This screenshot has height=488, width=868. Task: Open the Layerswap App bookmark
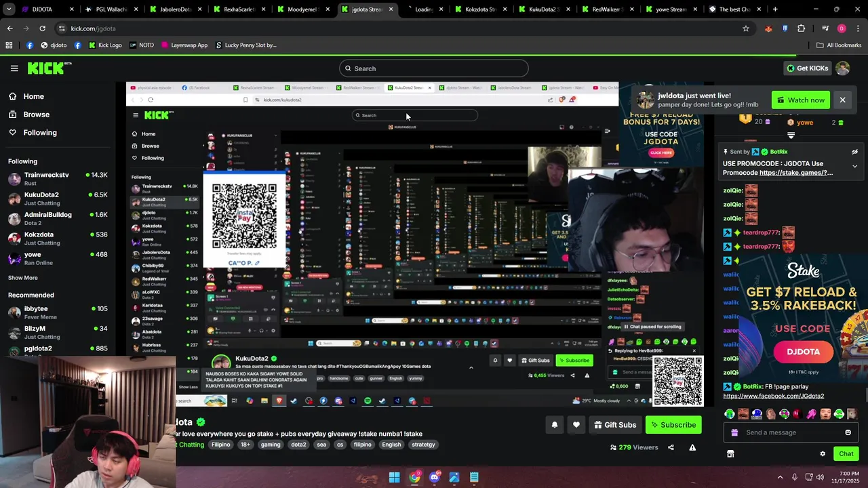point(184,45)
